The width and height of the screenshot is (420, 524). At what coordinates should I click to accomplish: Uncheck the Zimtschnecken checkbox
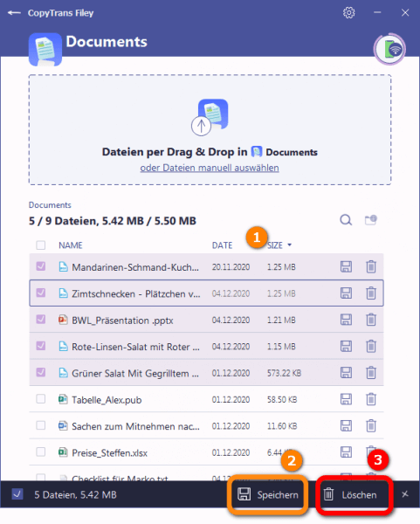tap(41, 293)
